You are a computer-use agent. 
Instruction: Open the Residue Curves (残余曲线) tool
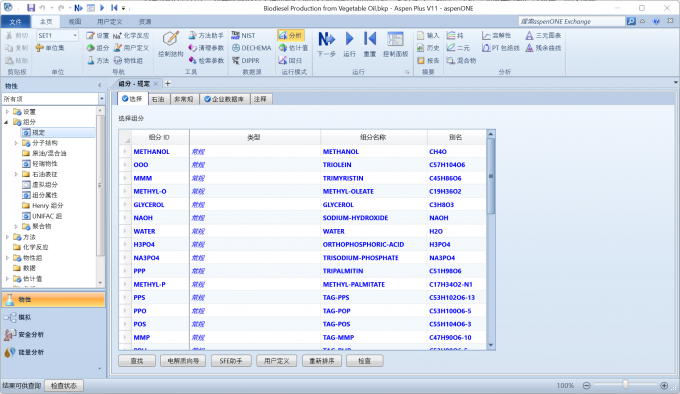(543, 48)
